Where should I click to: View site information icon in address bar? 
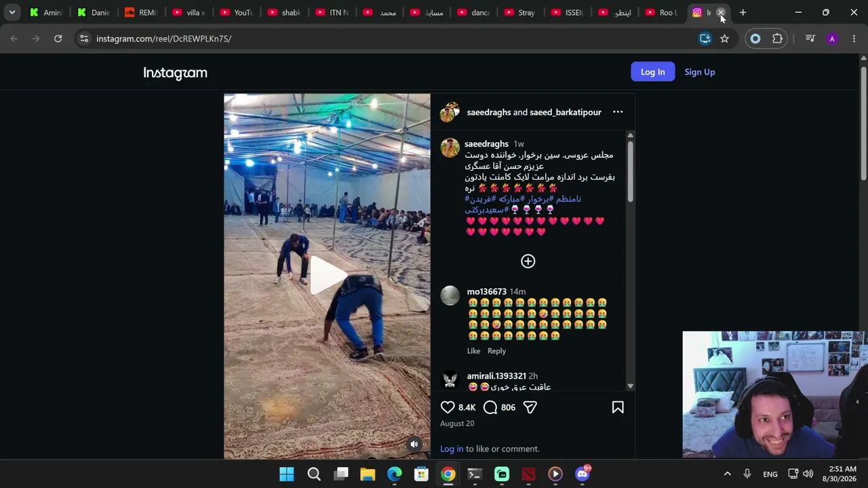point(84,39)
